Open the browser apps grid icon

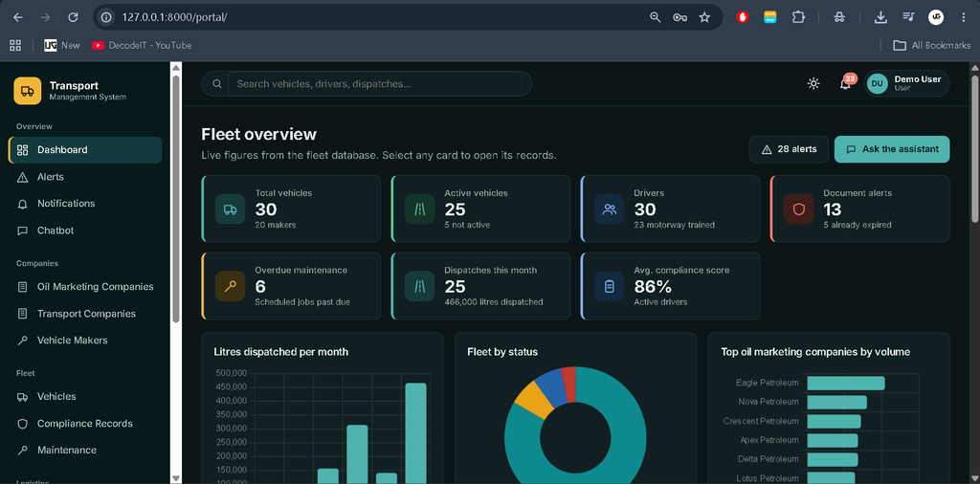click(x=15, y=45)
